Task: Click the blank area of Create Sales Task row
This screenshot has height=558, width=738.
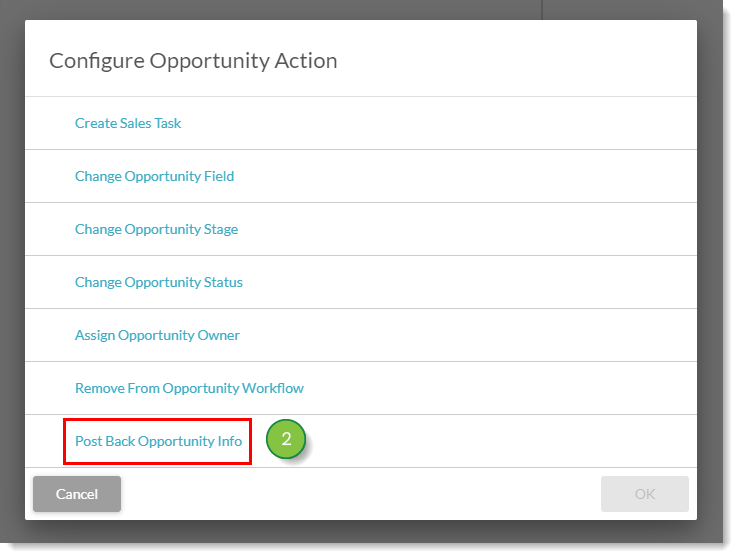Action: pos(438,123)
